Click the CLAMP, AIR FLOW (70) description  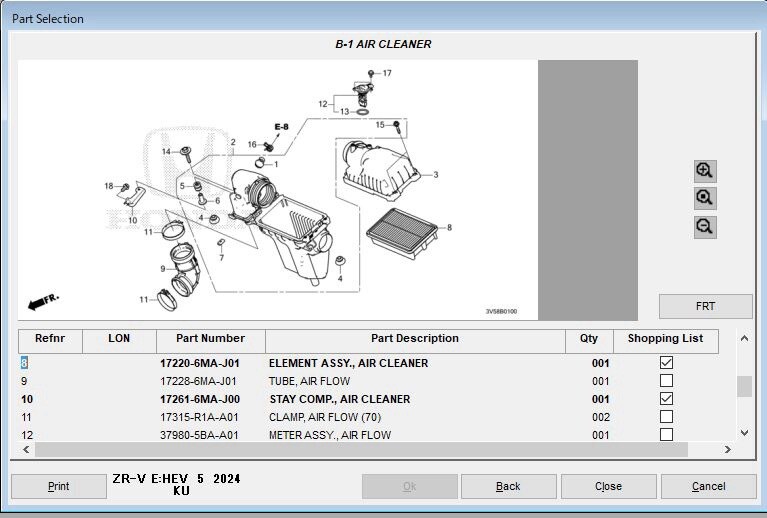[325, 417]
